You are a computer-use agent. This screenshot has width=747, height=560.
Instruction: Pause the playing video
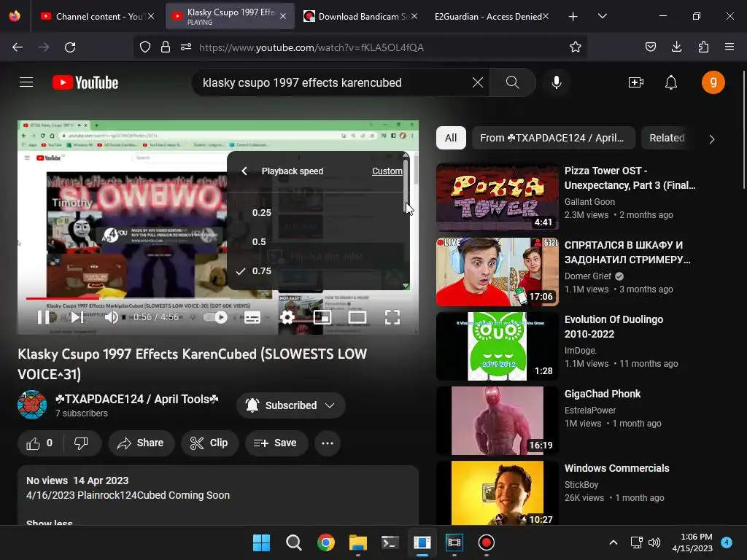pos(43,317)
